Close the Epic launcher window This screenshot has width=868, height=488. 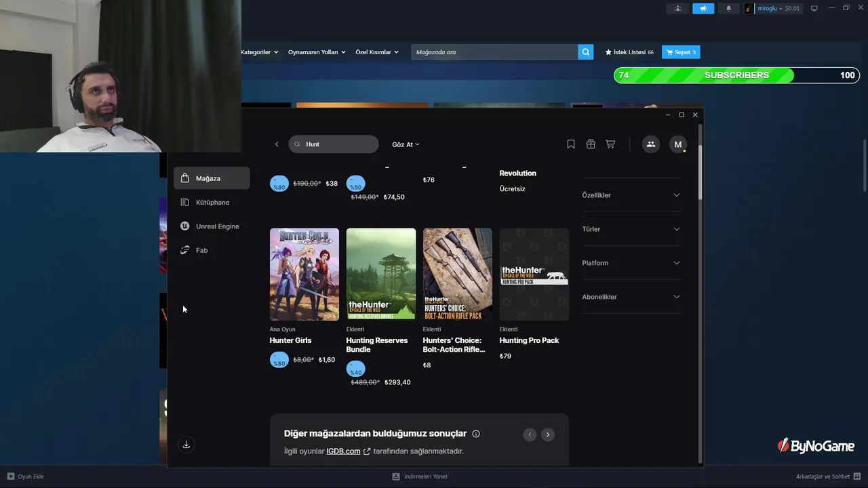695,115
